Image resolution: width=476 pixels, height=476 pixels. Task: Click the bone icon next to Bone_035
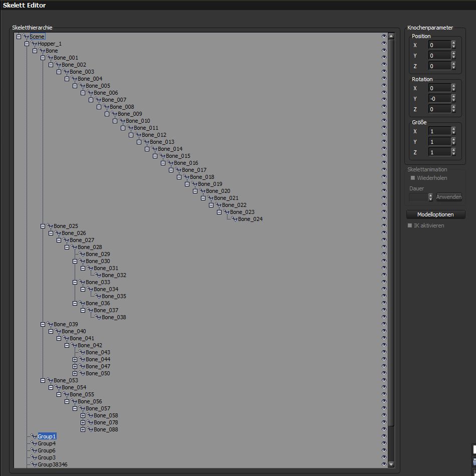tap(98, 296)
